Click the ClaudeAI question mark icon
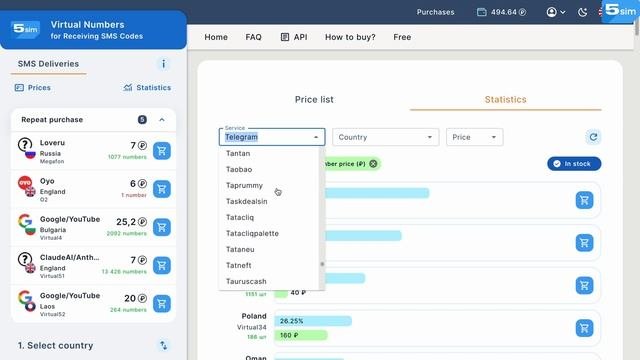 [x=25, y=259]
